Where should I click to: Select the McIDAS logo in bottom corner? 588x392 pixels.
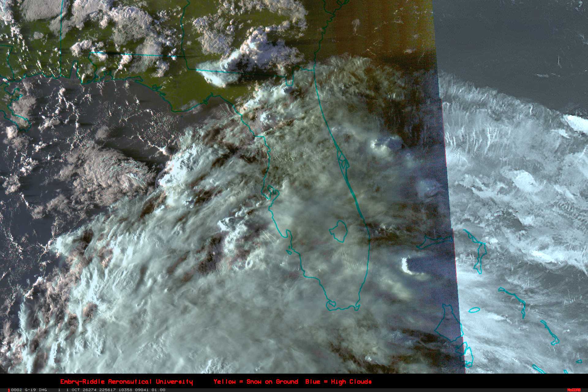click(574, 390)
